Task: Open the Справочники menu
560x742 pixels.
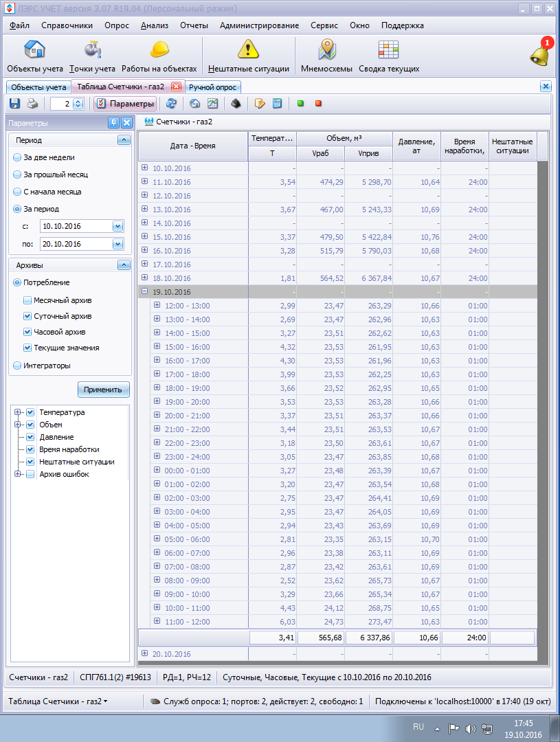Action: (67, 25)
